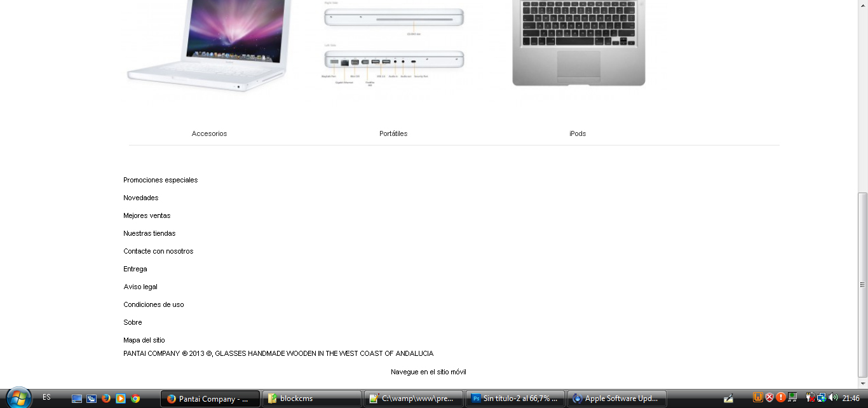This screenshot has width=868, height=408.
Task: Open the Entrega footer link
Action: (x=135, y=269)
